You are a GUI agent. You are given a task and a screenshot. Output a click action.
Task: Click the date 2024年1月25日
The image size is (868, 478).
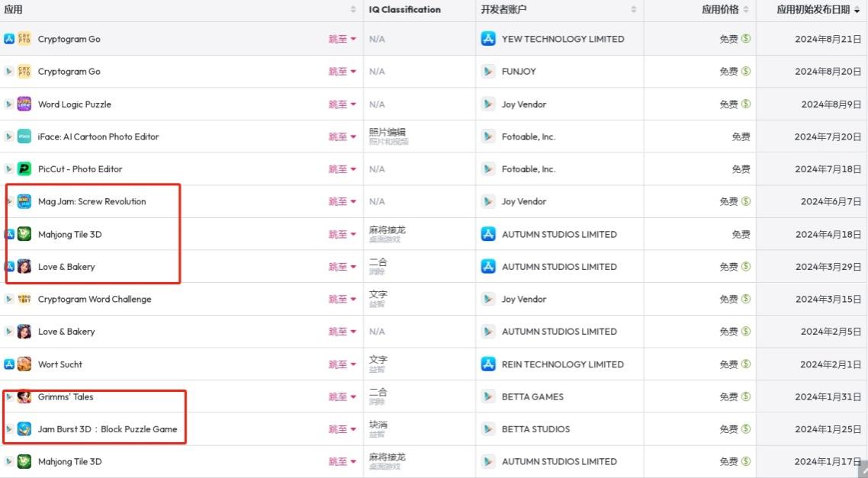[828, 428]
